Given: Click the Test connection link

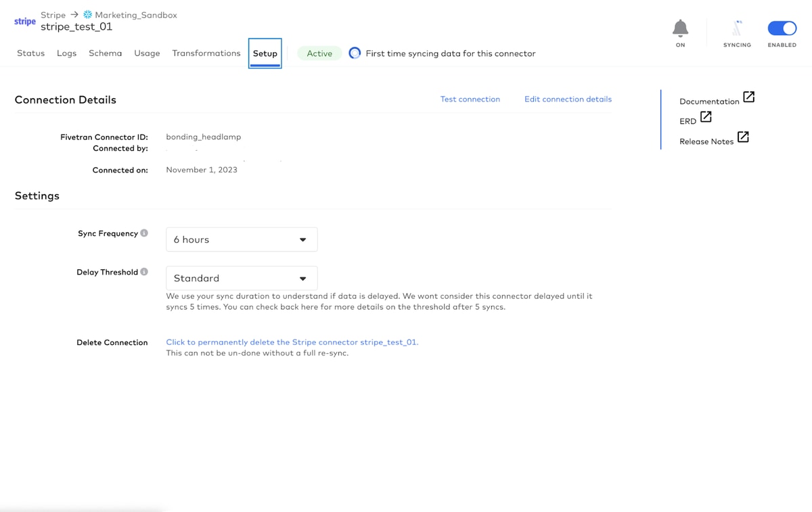Looking at the screenshot, I should click(470, 99).
